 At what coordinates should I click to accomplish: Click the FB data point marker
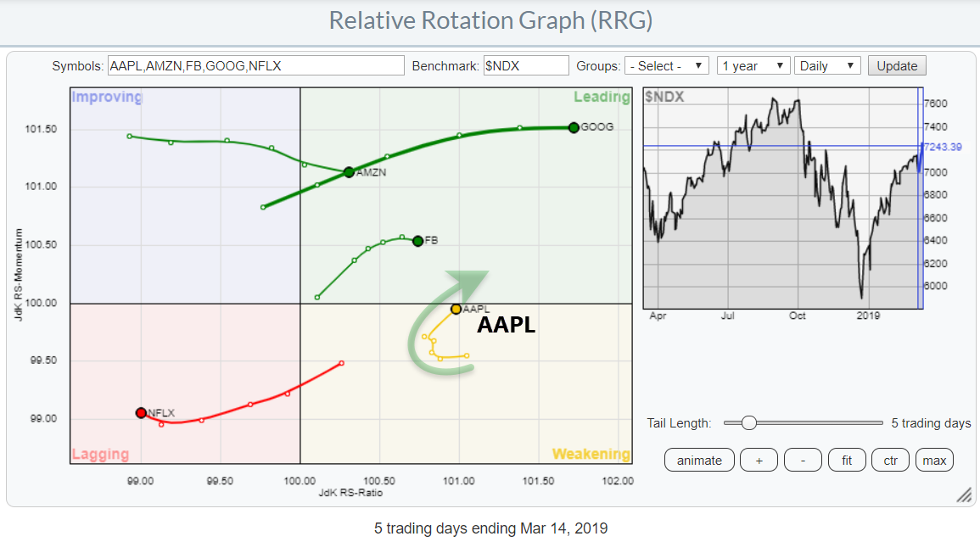coord(418,241)
